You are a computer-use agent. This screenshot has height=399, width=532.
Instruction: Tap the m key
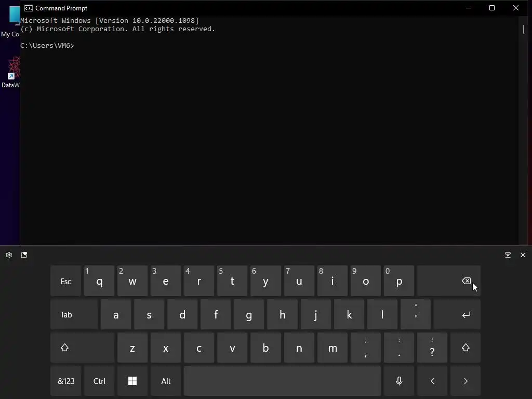point(332,348)
